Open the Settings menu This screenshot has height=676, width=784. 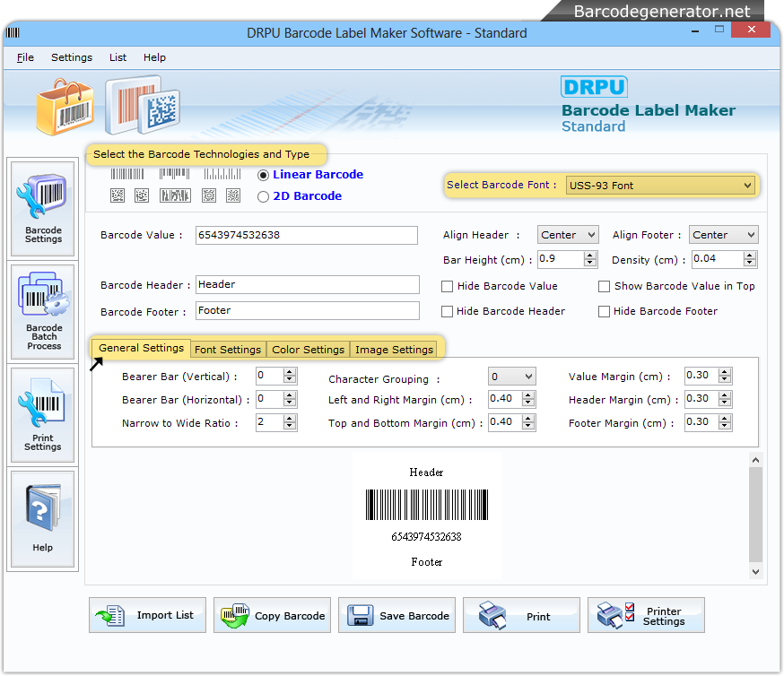pos(72,57)
